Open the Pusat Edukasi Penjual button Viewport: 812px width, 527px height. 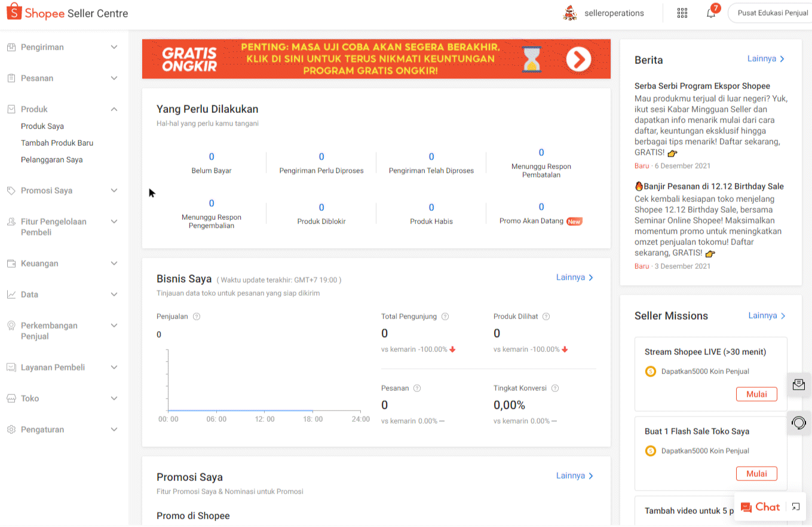pos(772,13)
